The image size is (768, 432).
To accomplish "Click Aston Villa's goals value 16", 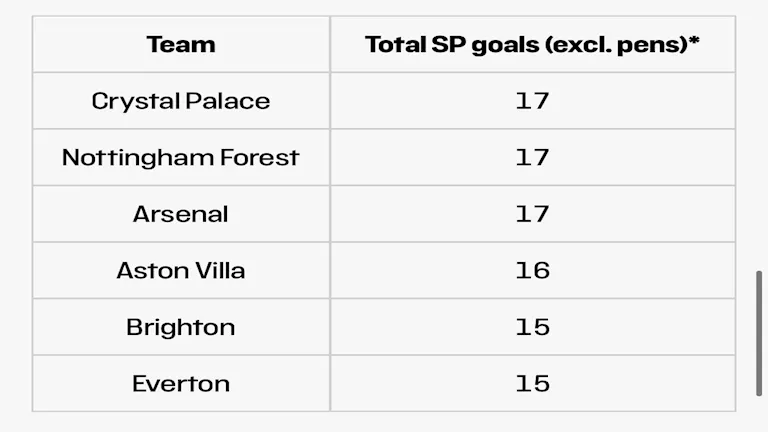I will (532, 270).
